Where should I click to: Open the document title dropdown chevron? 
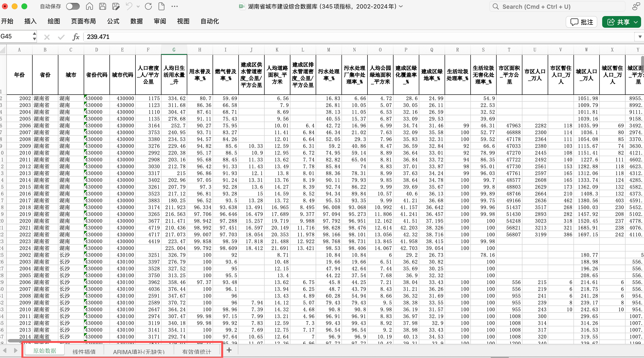(x=401, y=7)
